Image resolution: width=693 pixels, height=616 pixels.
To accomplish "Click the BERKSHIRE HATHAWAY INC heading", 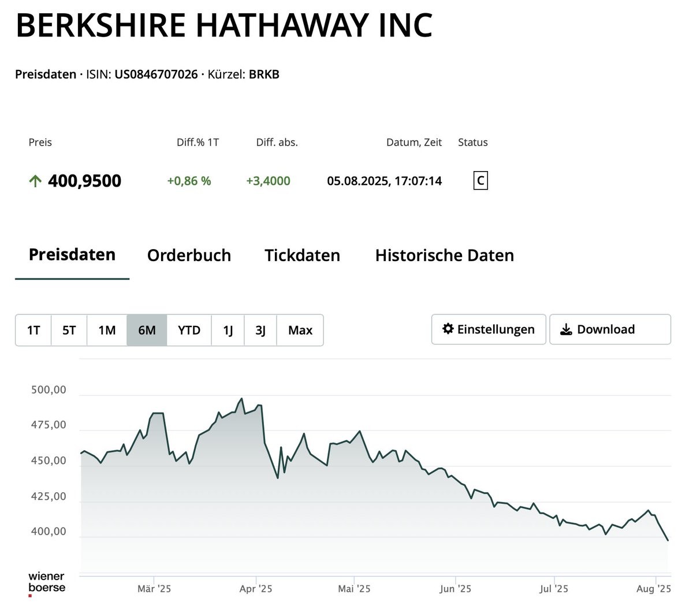I will point(224,26).
